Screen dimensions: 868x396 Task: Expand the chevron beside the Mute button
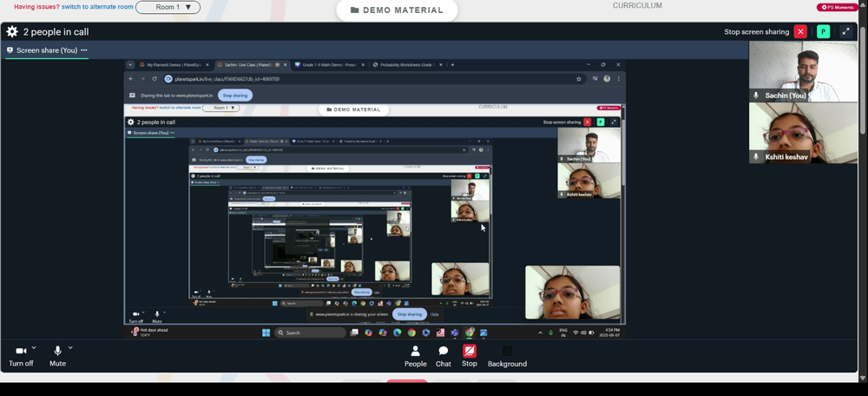[70, 348]
